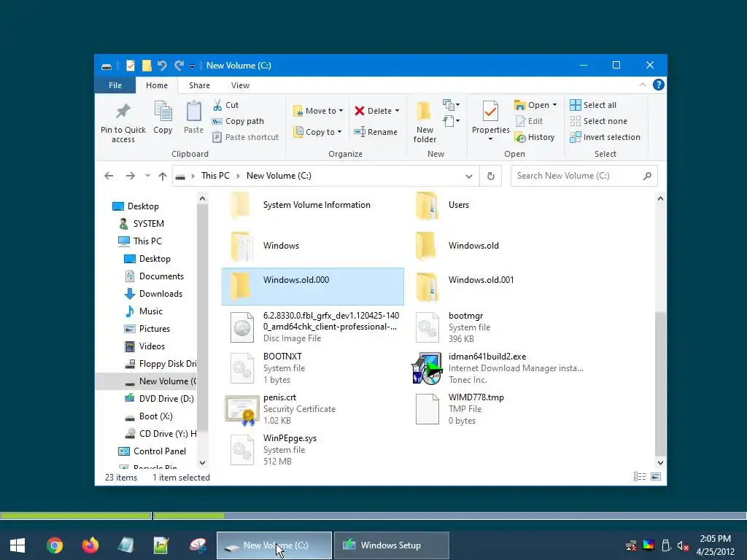Screen dimensions: 747x560
Task: Click New Volume (C:) breadcrumb segment
Action: click(279, 176)
